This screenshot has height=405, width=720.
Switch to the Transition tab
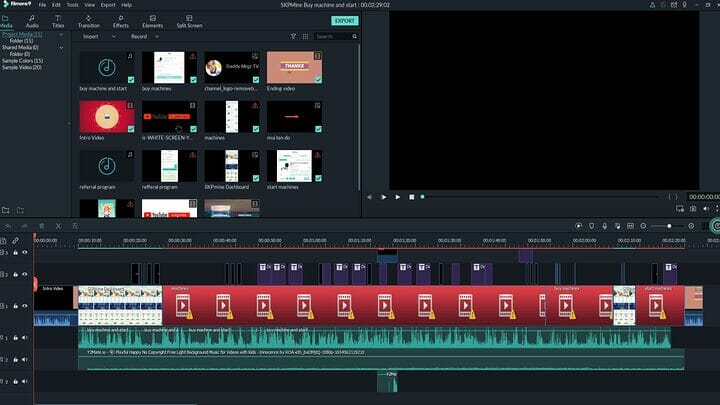click(x=89, y=22)
